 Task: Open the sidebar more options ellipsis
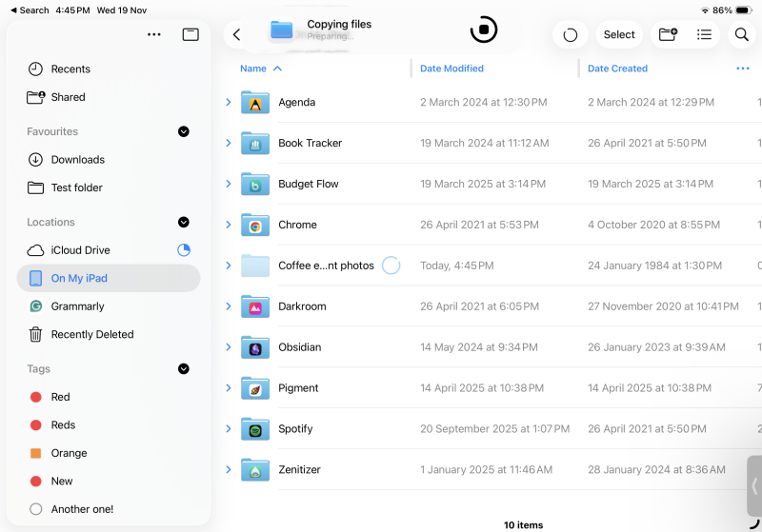pyautogui.click(x=154, y=34)
